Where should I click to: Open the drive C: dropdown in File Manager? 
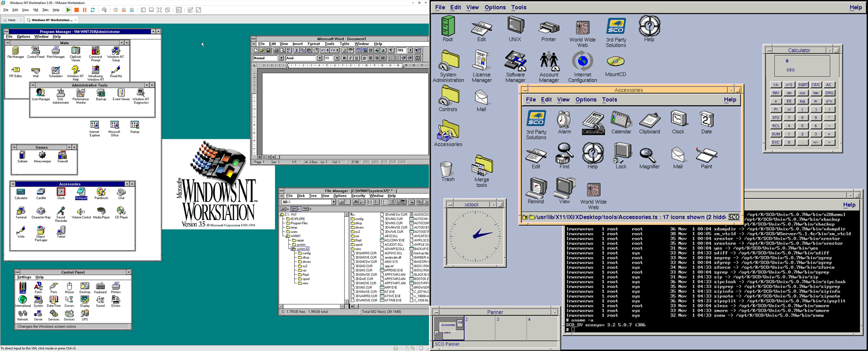(x=334, y=202)
